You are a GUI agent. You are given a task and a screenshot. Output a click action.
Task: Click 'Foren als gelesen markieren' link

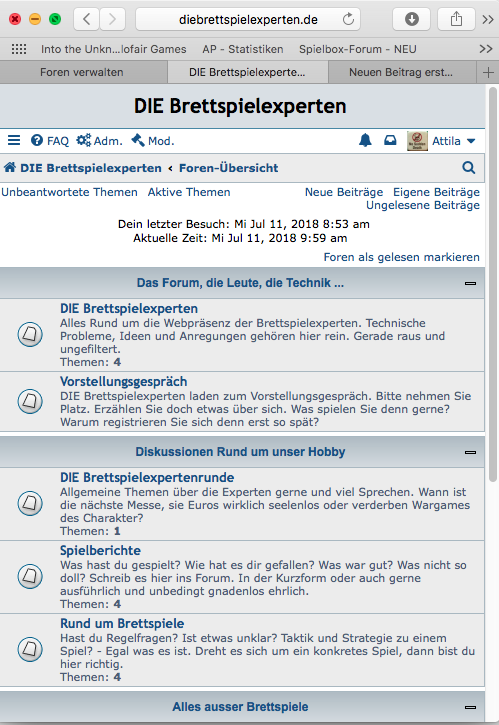(401, 257)
